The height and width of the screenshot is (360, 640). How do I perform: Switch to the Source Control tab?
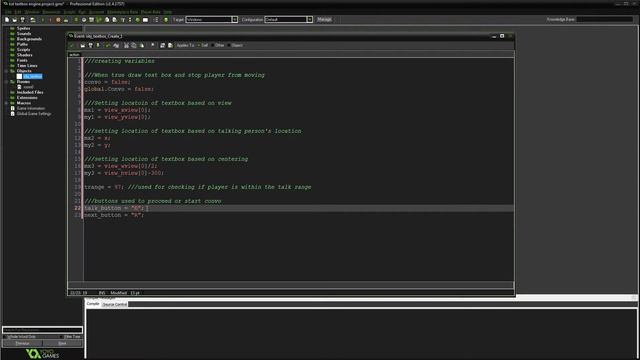point(115,304)
